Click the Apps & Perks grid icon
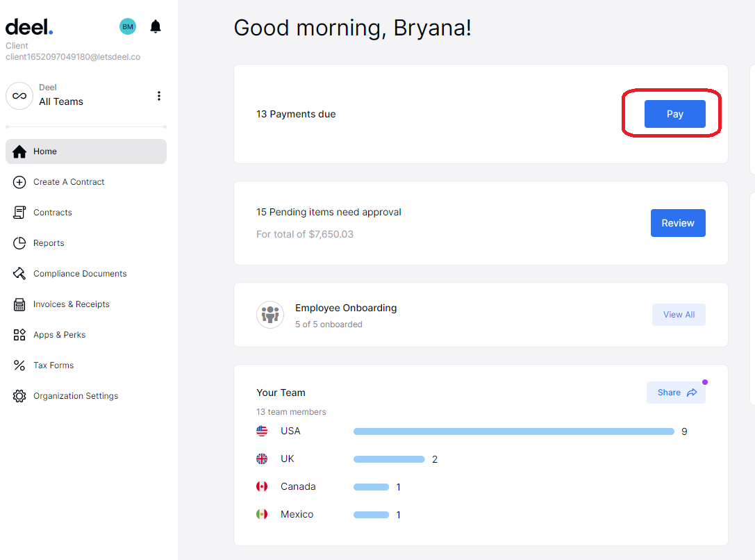 pos(19,335)
